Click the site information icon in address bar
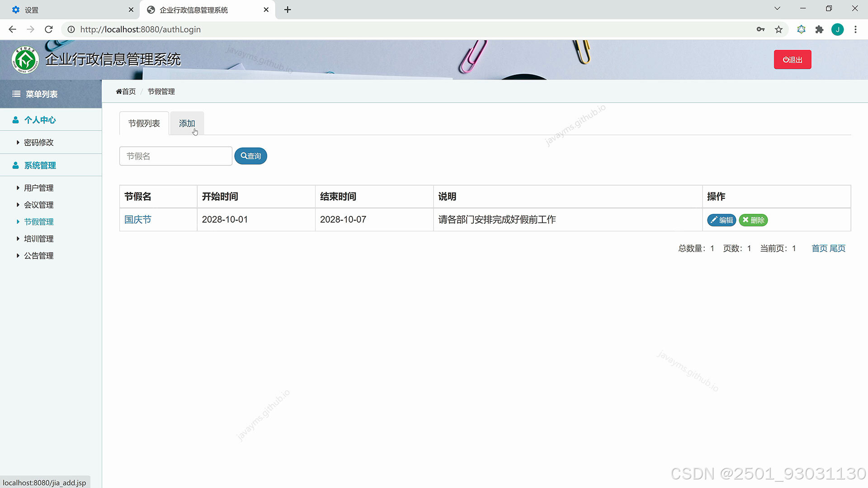The height and width of the screenshot is (488, 868). [71, 29]
